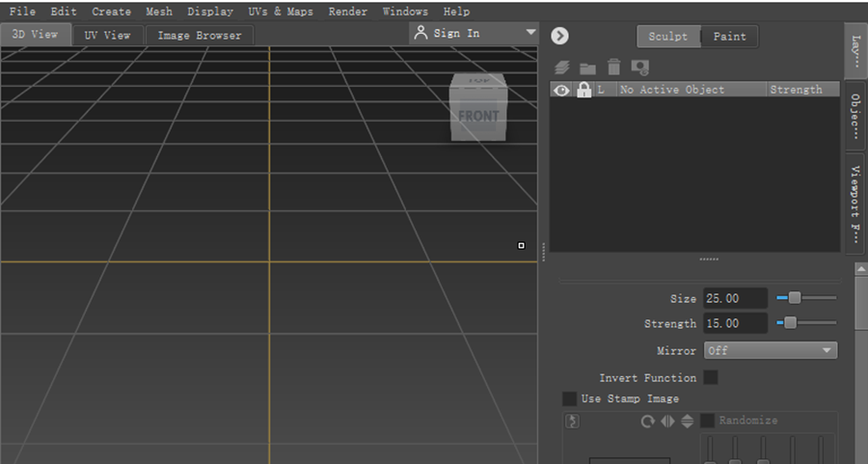Expand the Sign In dropdown arrow
Screen dimensions: 868x464
[530, 33]
